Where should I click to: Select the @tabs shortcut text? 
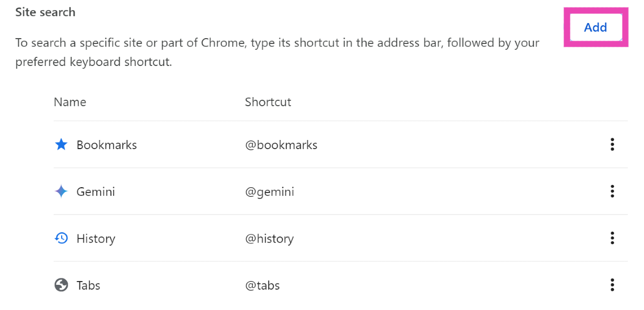pyautogui.click(x=262, y=285)
